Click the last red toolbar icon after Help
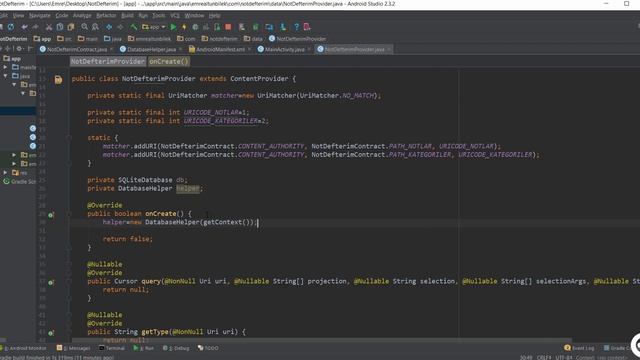 [x=307, y=27]
